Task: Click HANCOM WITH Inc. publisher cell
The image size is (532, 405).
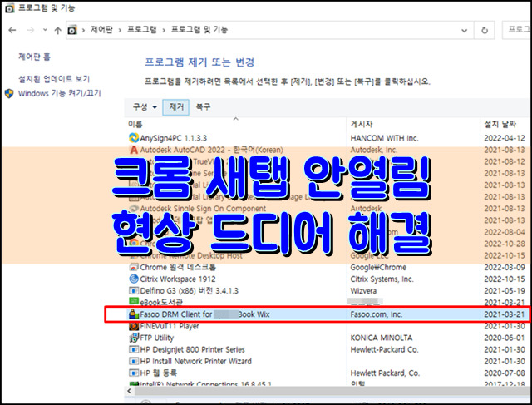Action: [384, 138]
